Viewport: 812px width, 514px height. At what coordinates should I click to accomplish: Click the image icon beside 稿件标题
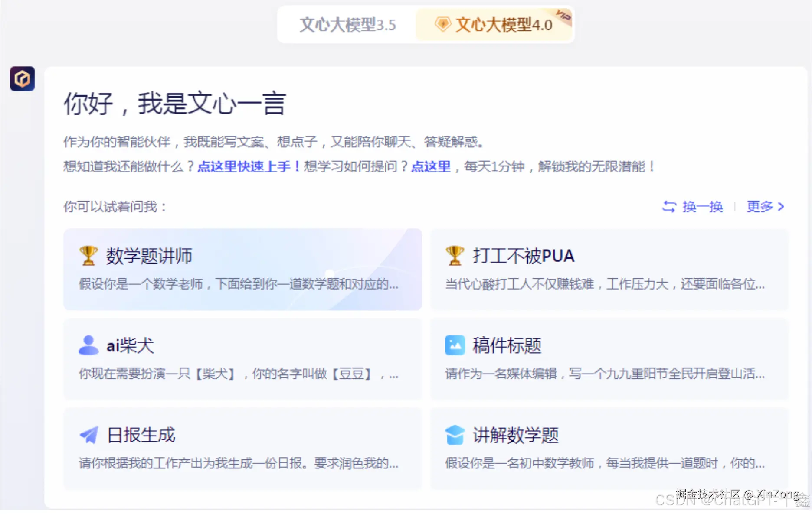454,345
